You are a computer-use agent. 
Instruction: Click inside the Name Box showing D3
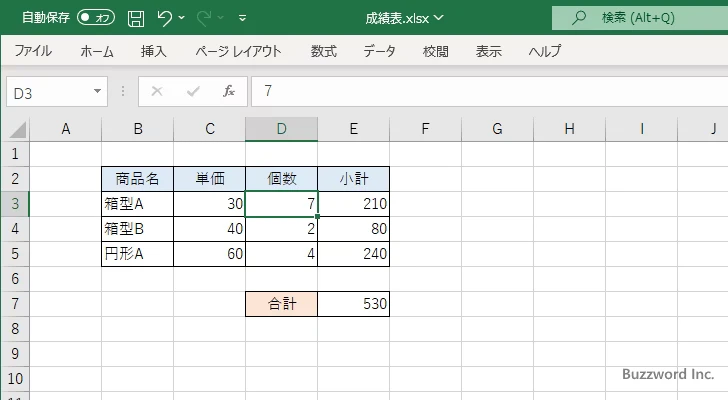click(49, 92)
